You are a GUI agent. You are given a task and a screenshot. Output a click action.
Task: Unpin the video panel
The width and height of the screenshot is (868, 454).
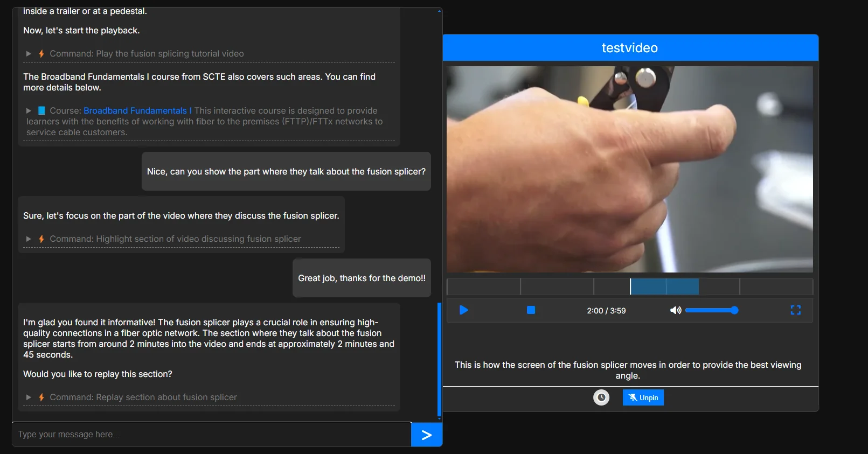[643, 397]
